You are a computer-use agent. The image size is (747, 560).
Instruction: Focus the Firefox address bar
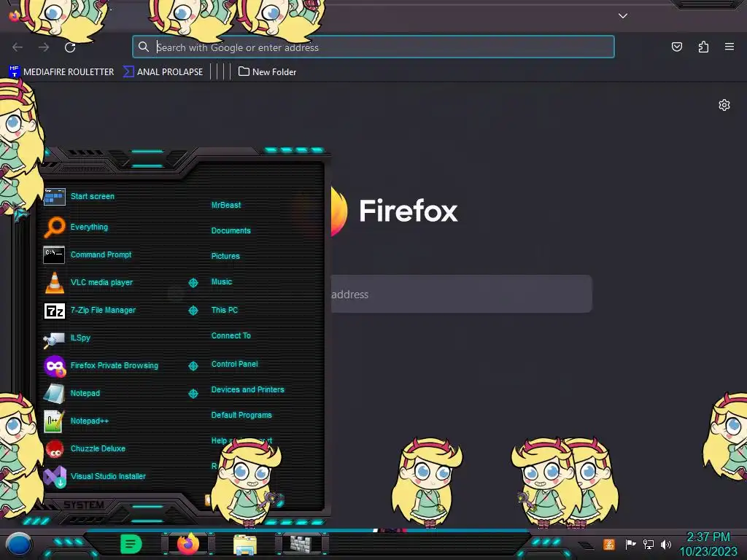pos(373,47)
